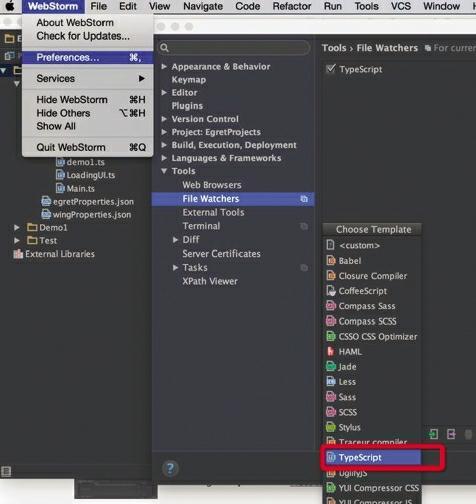Click the preferences search field
Image resolution: width=476 pixels, height=504 pixels.
tap(234, 48)
